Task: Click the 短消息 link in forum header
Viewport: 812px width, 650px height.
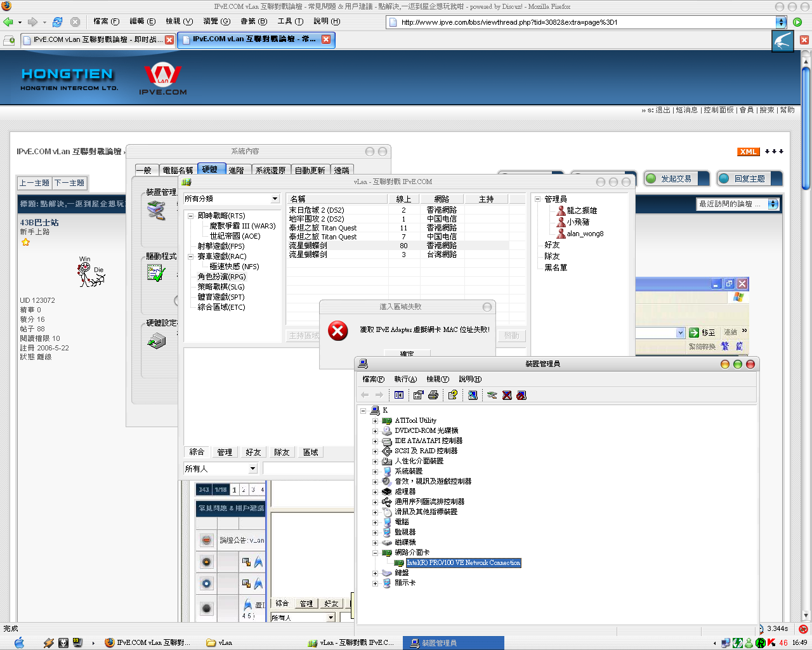Action: click(687, 110)
